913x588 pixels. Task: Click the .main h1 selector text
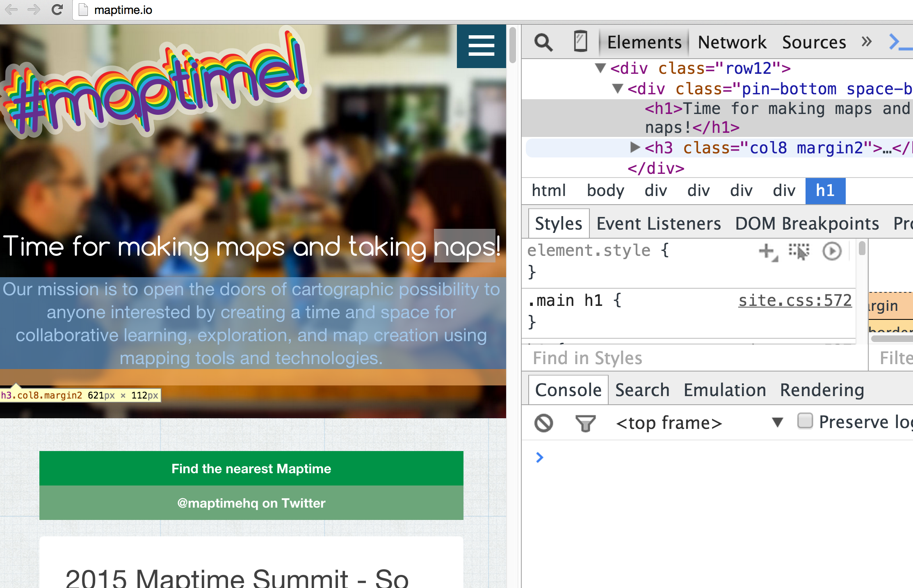pyautogui.click(x=565, y=301)
